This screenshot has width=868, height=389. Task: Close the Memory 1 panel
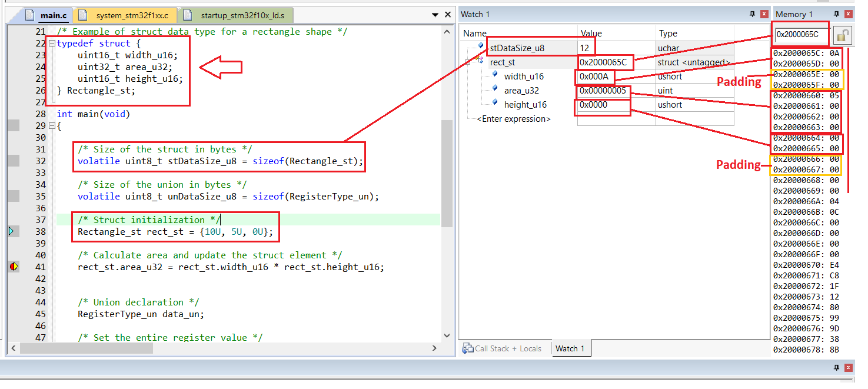848,14
